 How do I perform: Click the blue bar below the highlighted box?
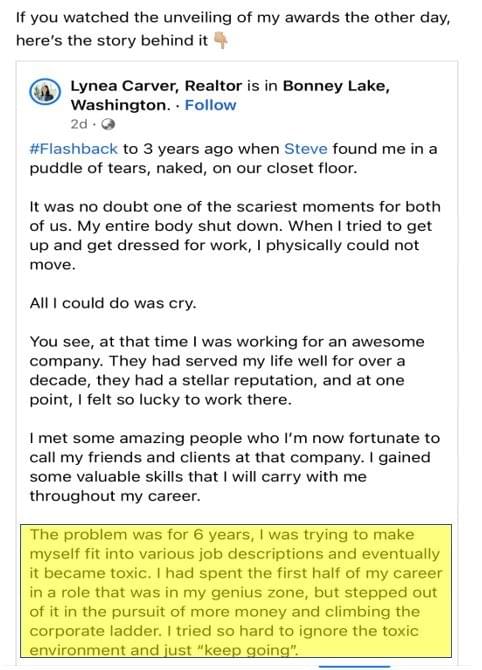(355, 666)
